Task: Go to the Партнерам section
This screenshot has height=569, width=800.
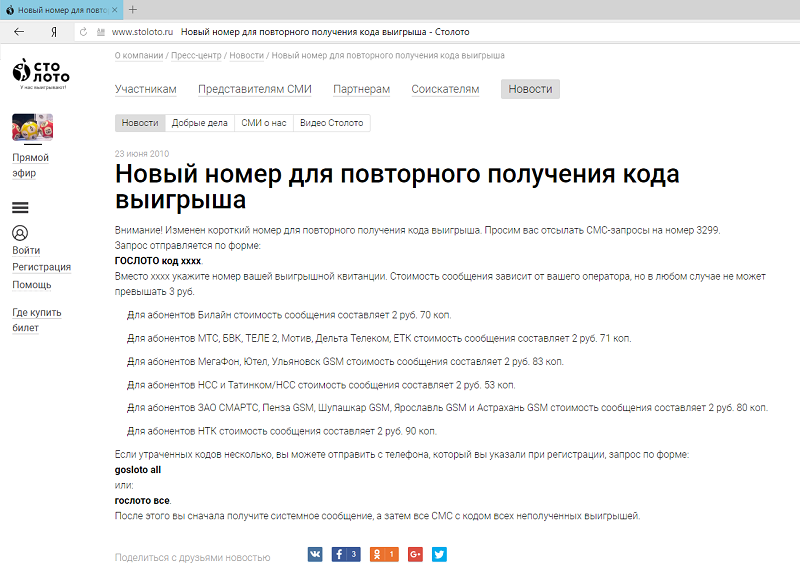Action: [361, 89]
